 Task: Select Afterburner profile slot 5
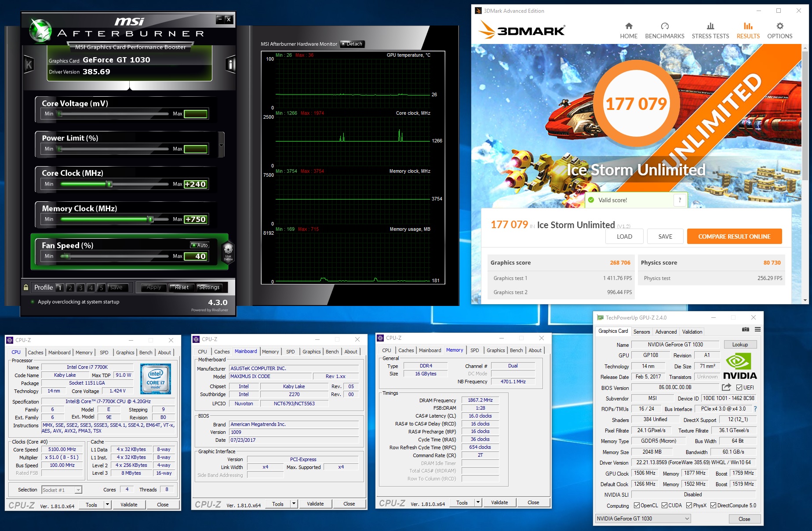coord(101,287)
